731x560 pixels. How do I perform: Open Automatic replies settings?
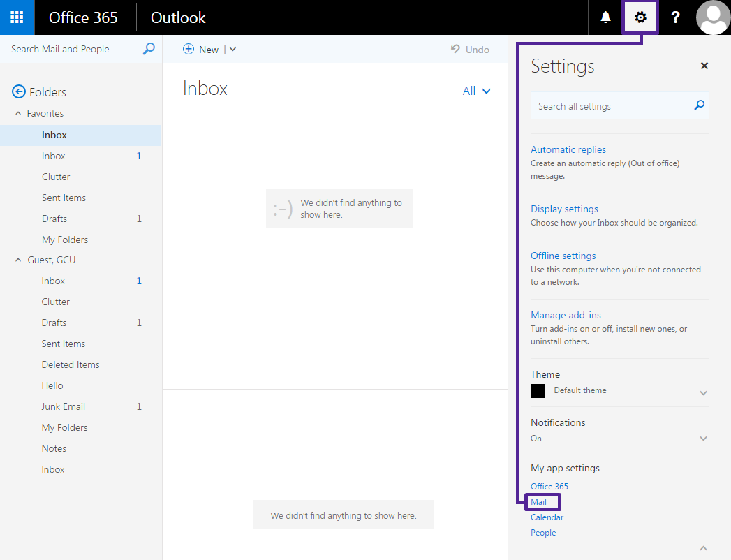tap(568, 149)
